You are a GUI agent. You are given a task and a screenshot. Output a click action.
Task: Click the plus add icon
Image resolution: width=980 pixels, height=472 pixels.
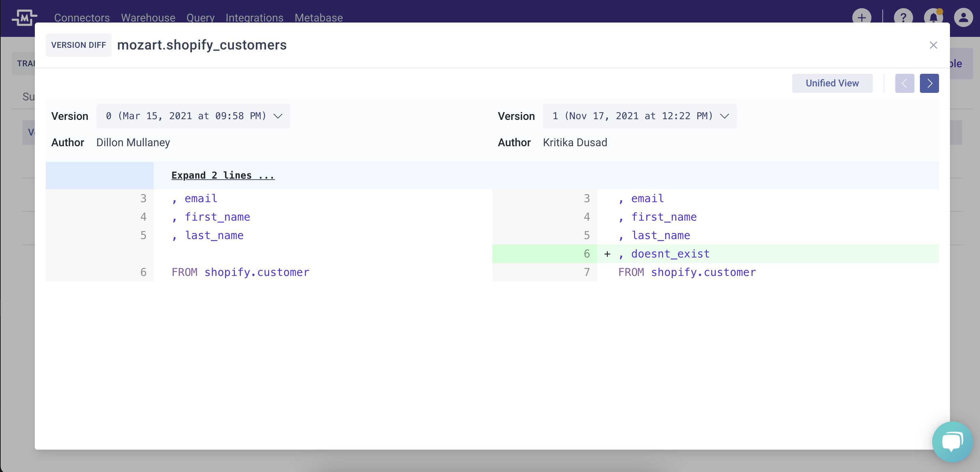click(861, 17)
